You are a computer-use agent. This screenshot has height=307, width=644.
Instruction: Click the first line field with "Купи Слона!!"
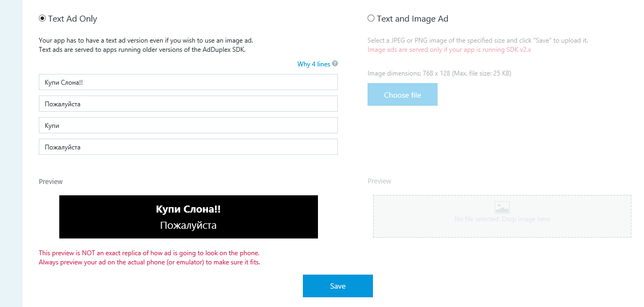188,82
